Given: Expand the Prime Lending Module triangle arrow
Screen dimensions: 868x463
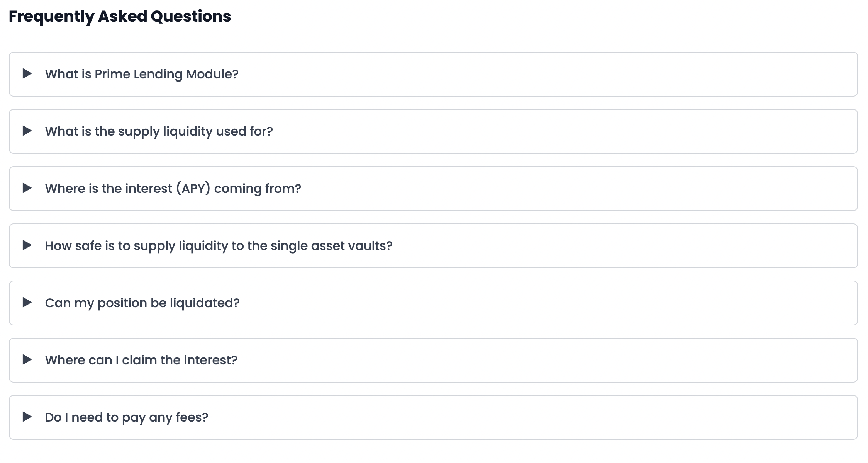Looking at the screenshot, I should coord(27,73).
